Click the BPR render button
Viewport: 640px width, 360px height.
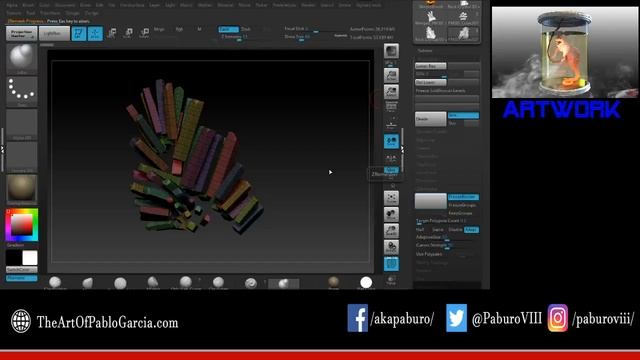391,51
